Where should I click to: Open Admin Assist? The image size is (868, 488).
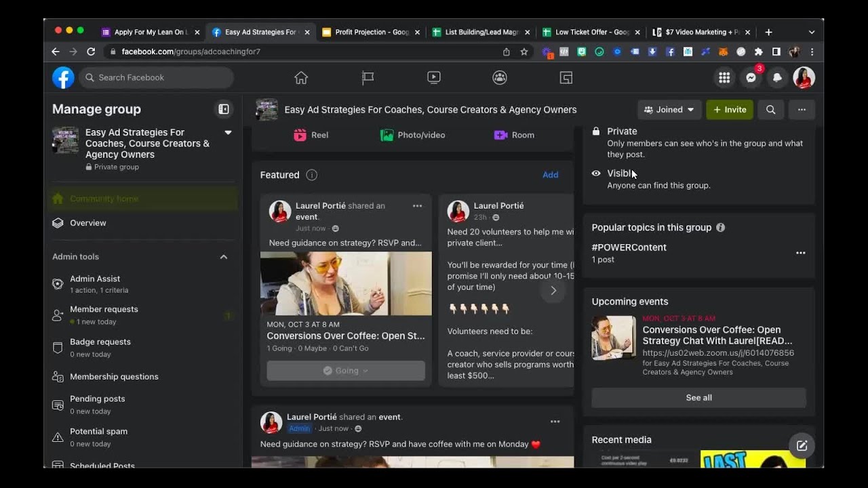pos(142,284)
